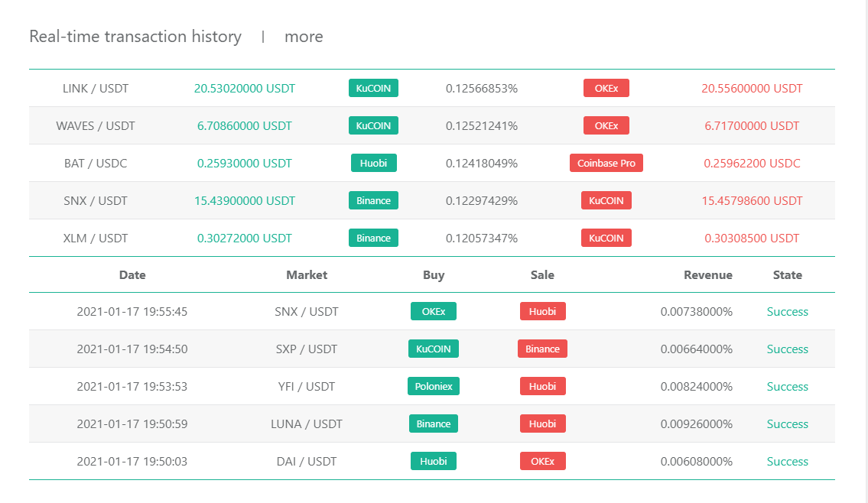
Task: Click the red Binance sale badge for SXP
Action: tap(542, 349)
